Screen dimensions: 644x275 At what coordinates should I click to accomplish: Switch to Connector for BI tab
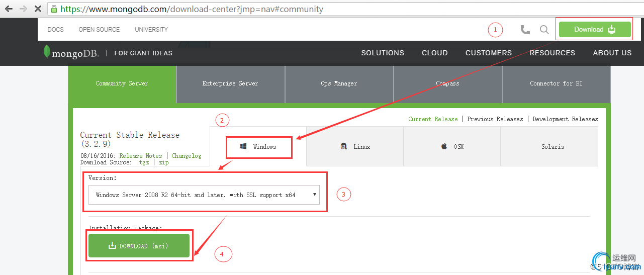coord(556,84)
